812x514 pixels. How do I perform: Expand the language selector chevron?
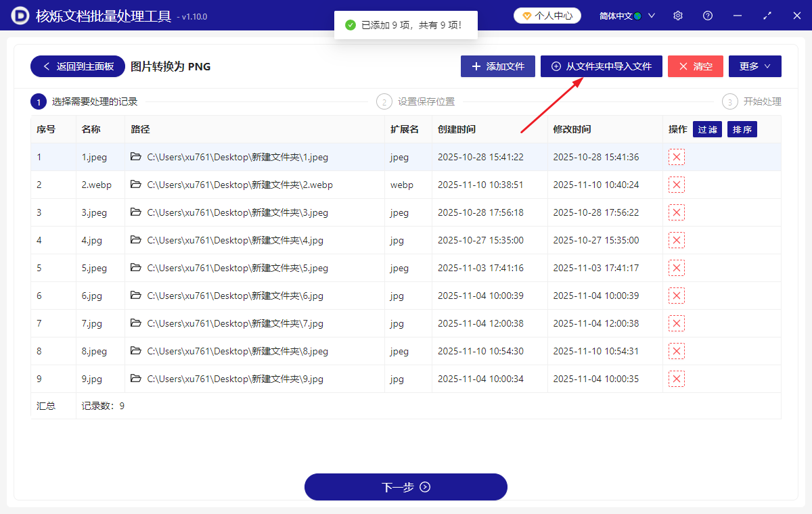[x=651, y=15]
